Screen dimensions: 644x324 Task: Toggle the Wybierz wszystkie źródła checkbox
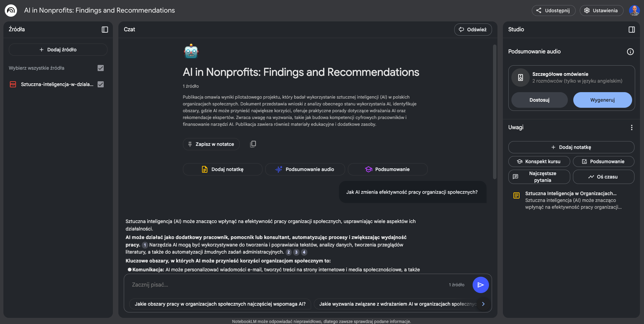pyautogui.click(x=101, y=68)
